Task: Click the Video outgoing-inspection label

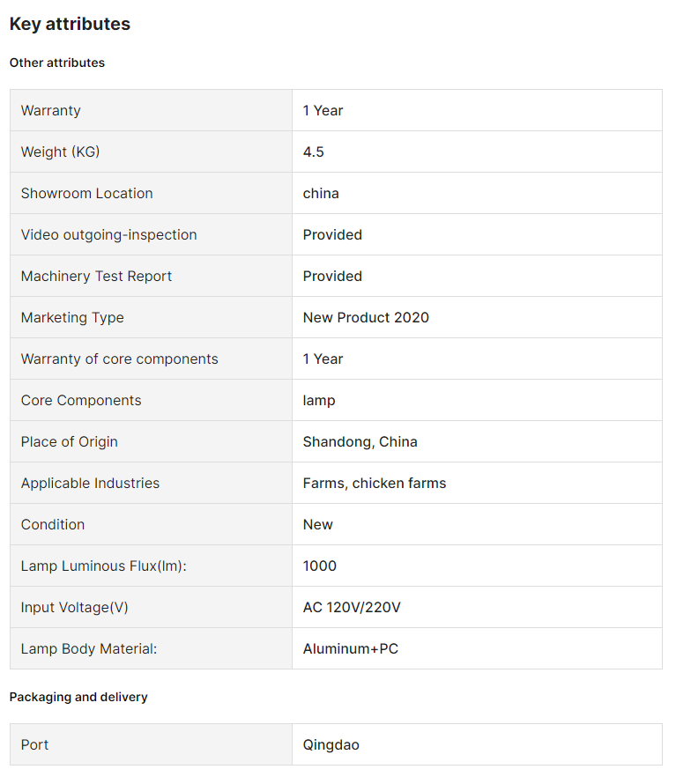Action: pos(108,234)
